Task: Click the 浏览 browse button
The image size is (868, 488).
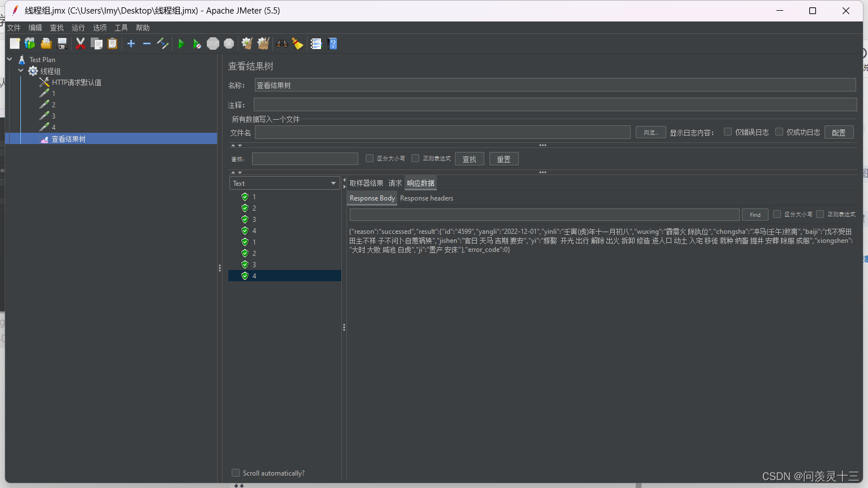Action: click(x=650, y=132)
